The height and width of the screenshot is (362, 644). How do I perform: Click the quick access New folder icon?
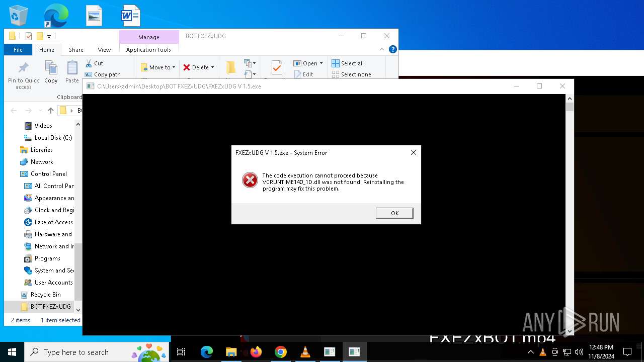40,36
